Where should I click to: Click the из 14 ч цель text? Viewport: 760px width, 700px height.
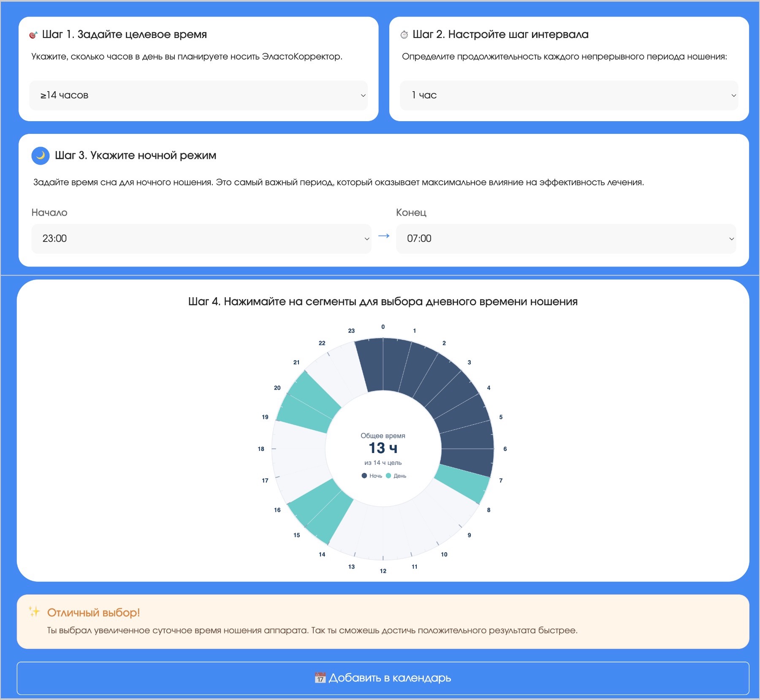pos(383,463)
